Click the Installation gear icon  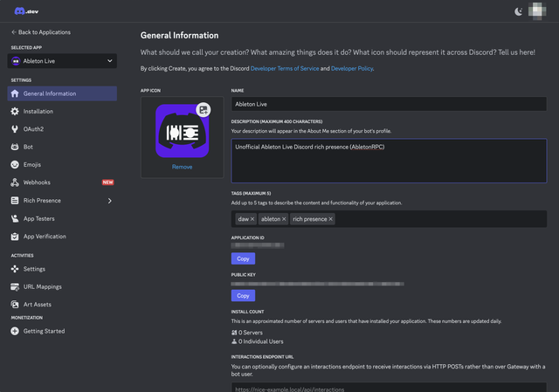click(x=15, y=111)
